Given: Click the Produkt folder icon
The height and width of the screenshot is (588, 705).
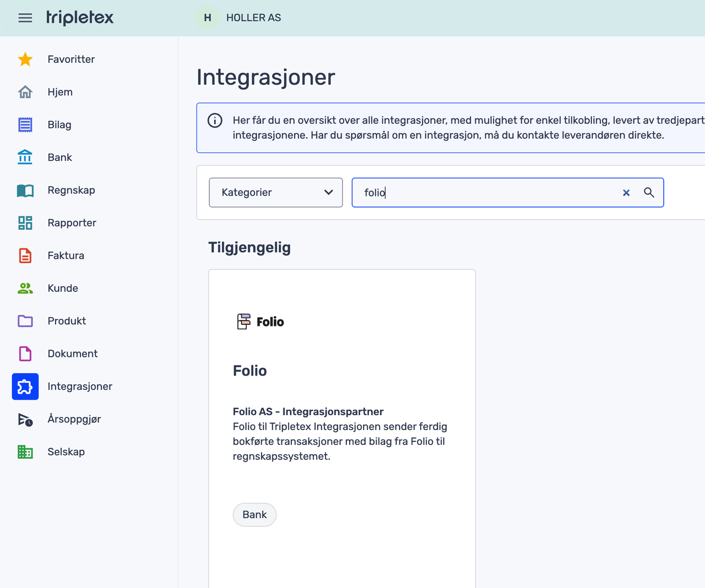Looking at the screenshot, I should (25, 321).
